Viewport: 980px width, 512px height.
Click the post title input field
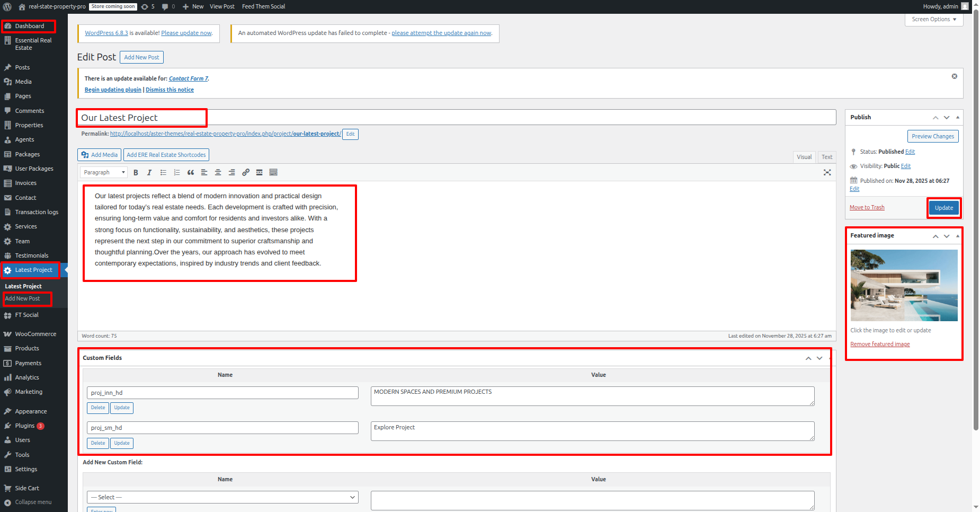456,118
